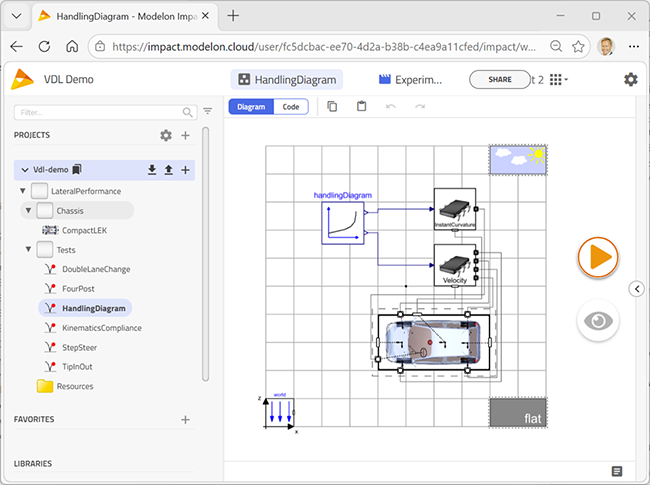Image resolution: width=650 pixels, height=485 pixels.
Task: Run simulation with the orange play button
Action: tap(598, 257)
